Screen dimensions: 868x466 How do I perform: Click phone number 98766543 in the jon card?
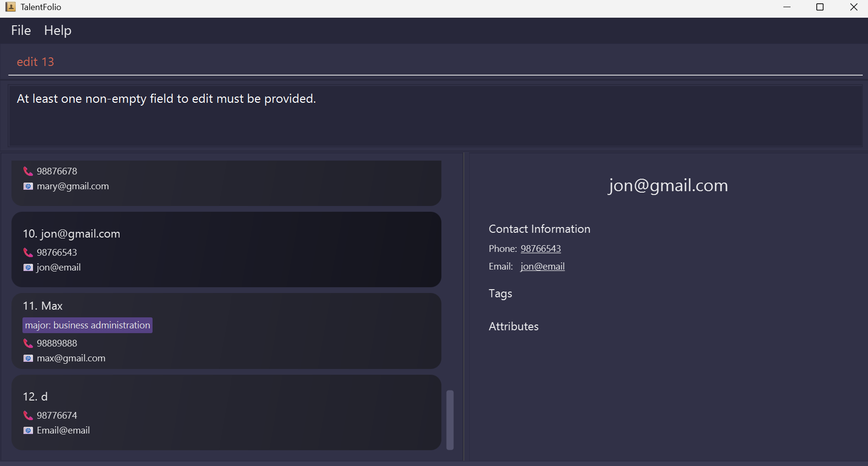coord(57,252)
